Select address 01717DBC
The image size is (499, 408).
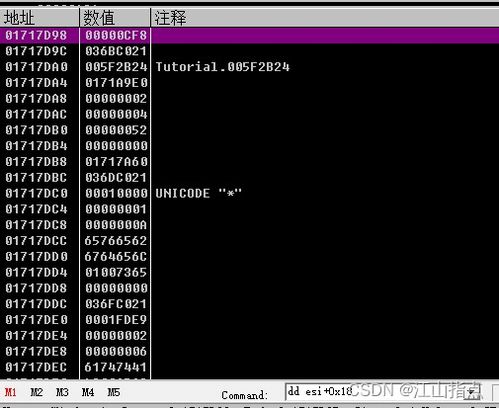point(36,178)
